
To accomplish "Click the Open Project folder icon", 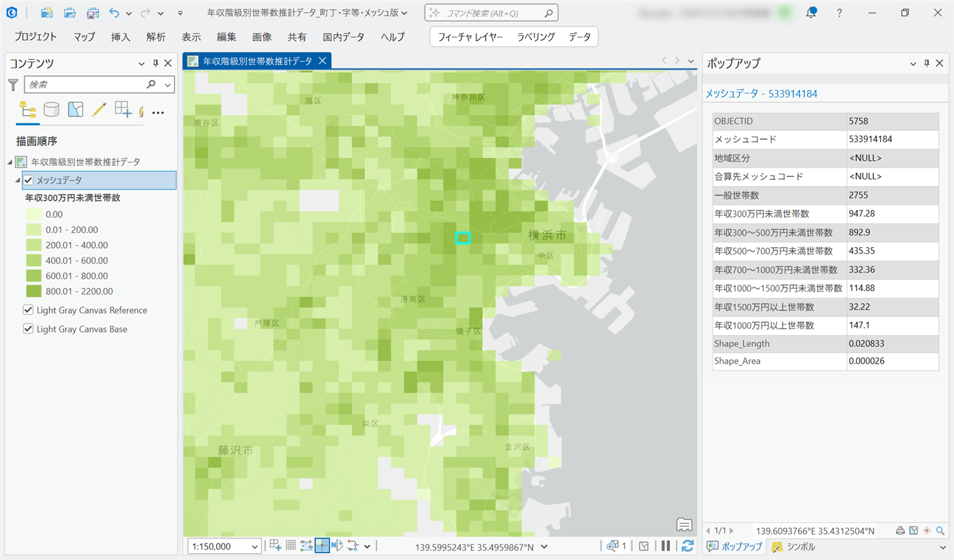I will point(70,13).
